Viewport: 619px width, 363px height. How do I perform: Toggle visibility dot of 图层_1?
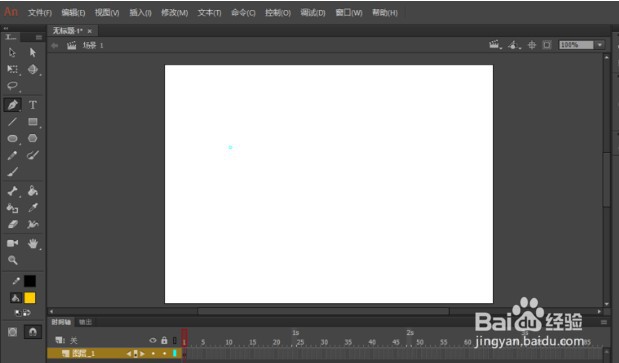(x=153, y=354)
